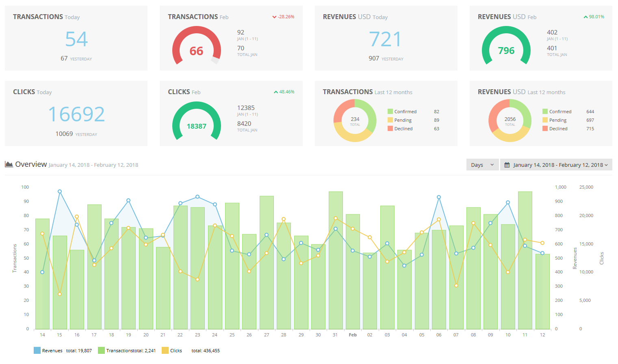Click the revenues data point on February 06
This screenshot has height=364, width=618.
(x=439, y=197)
